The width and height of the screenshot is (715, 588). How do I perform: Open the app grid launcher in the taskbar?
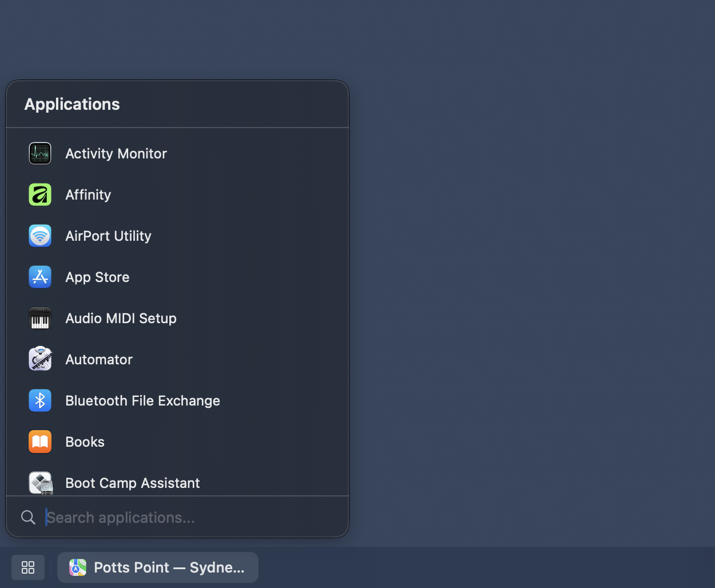pos(27,567)
